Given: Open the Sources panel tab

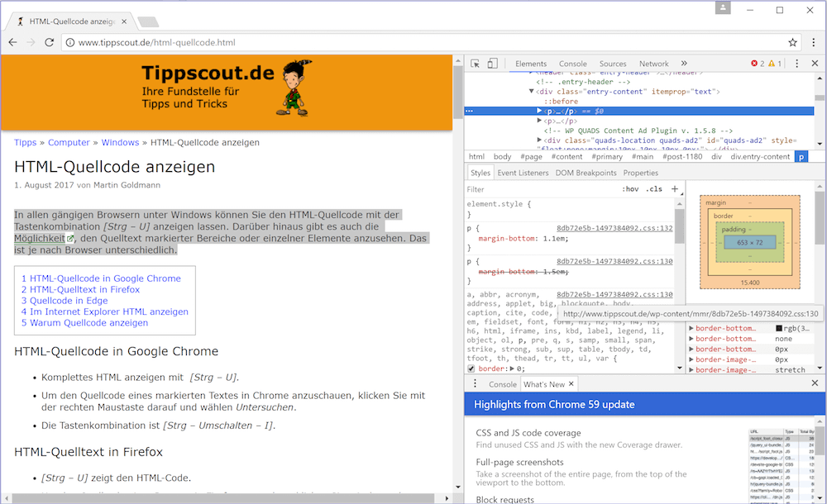Looking at the screenshot, I should pos(613,64).
